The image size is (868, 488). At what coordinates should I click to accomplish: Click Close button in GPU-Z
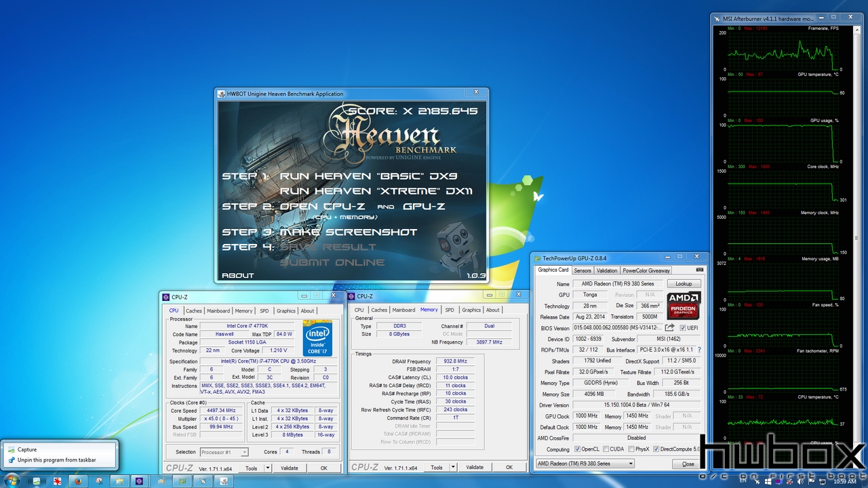point(688,464)
